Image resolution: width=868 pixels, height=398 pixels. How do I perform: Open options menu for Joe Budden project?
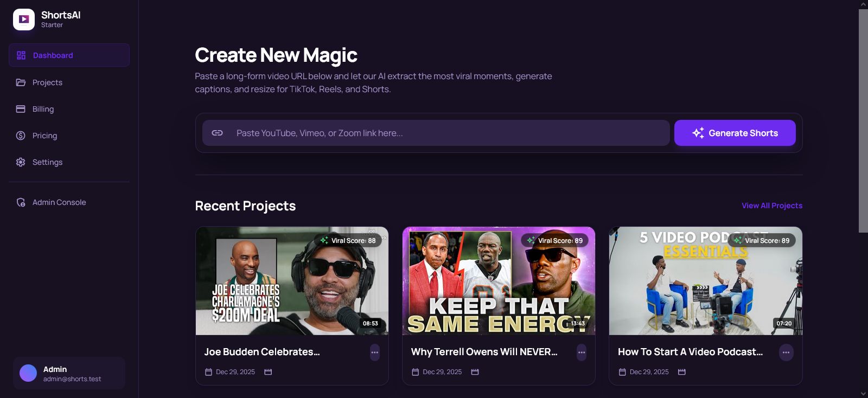(374, 352)
